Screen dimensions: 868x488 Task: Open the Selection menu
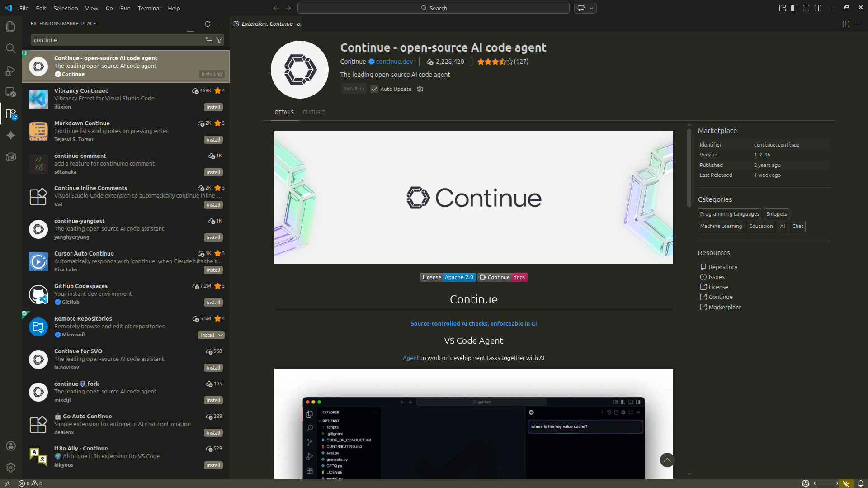(66, 8)
